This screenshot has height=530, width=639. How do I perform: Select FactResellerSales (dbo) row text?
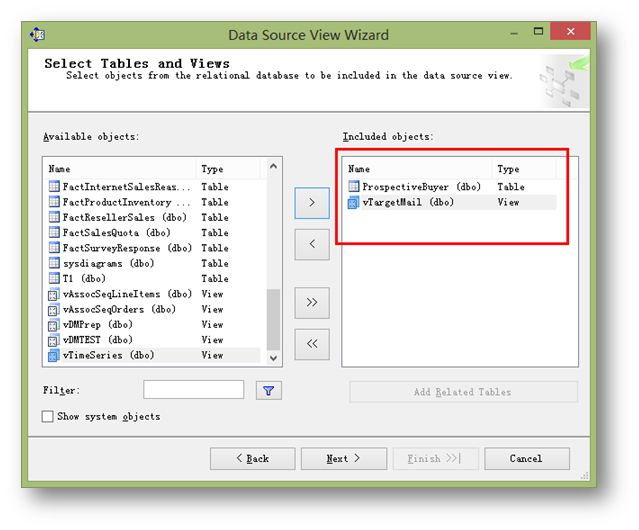pyautogui.click(x=125, y=218)
